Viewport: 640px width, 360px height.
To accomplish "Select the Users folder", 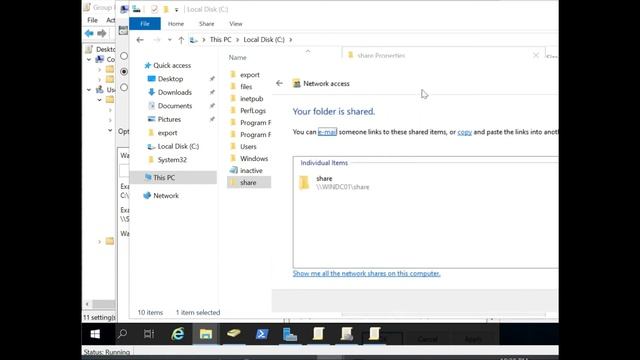I will point(248,147).
